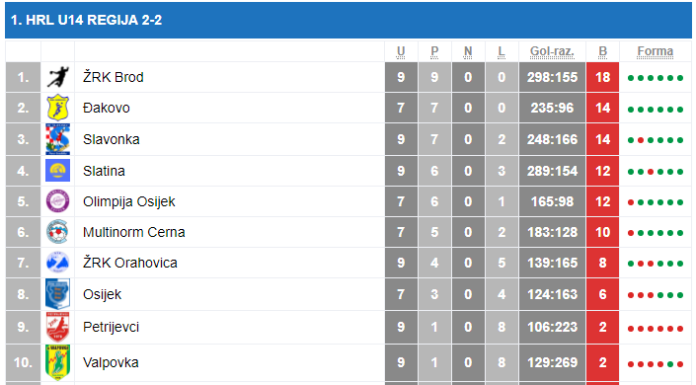696x385 pixels.
Task: Click the Petrijevci red and white crest
Action: [x=58, y=327]
